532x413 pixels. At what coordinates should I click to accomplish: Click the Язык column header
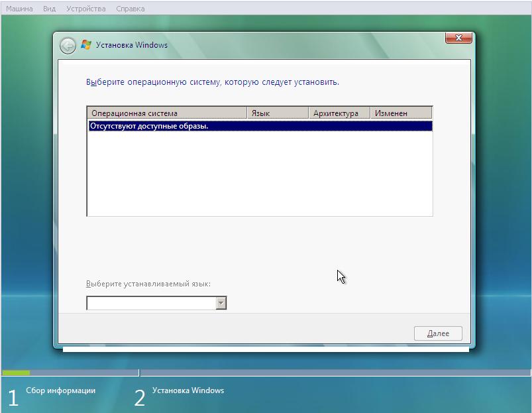click(278, 113)
